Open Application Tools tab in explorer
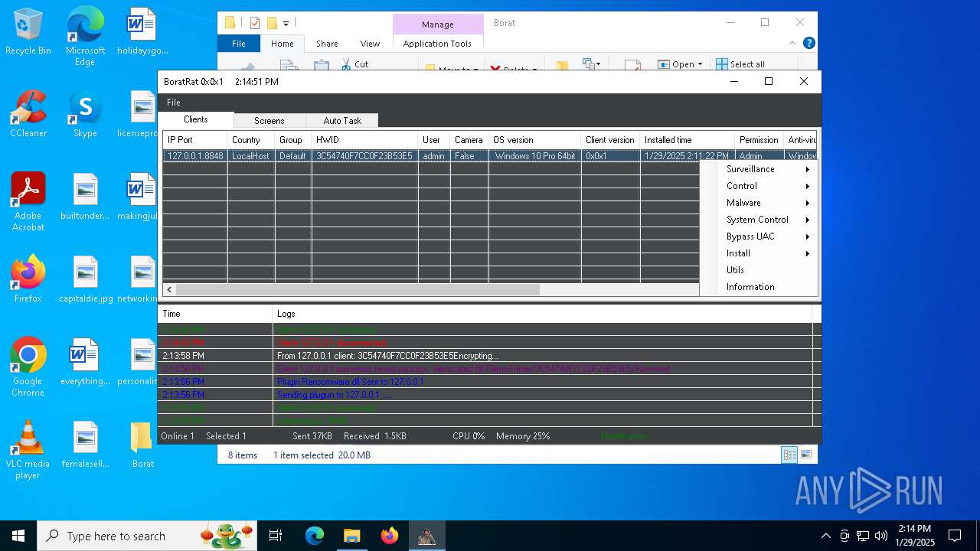Screen dimensions: 980x551 coord(437,44)
